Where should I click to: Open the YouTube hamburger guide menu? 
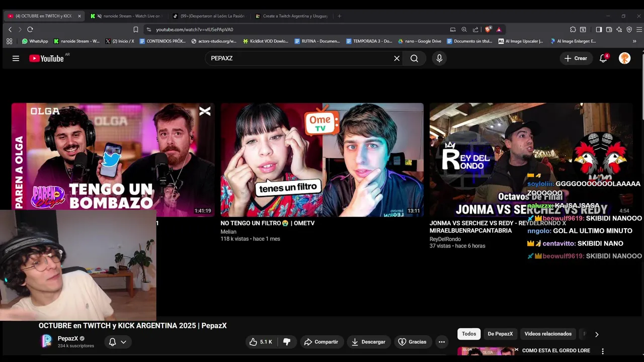16,58
